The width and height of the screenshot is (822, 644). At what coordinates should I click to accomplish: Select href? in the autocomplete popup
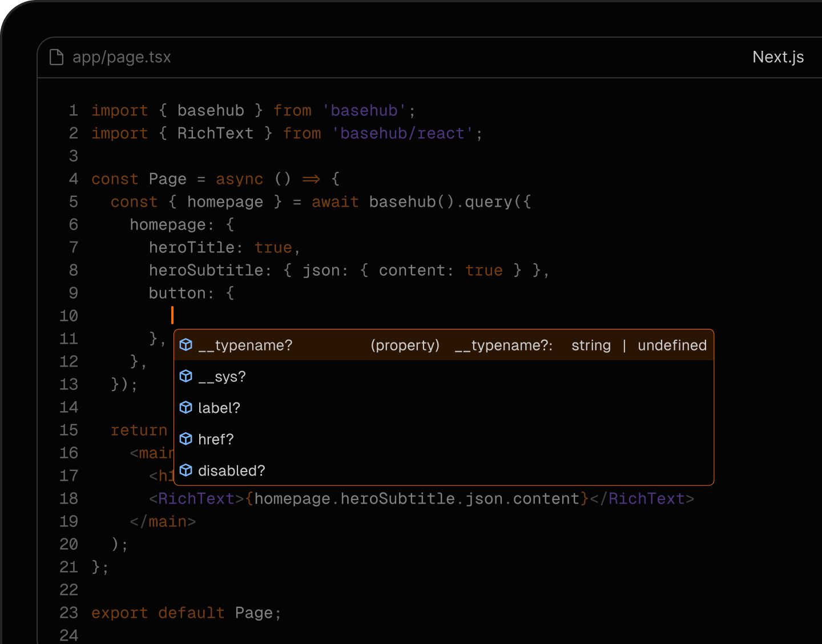tap(216, 440)
